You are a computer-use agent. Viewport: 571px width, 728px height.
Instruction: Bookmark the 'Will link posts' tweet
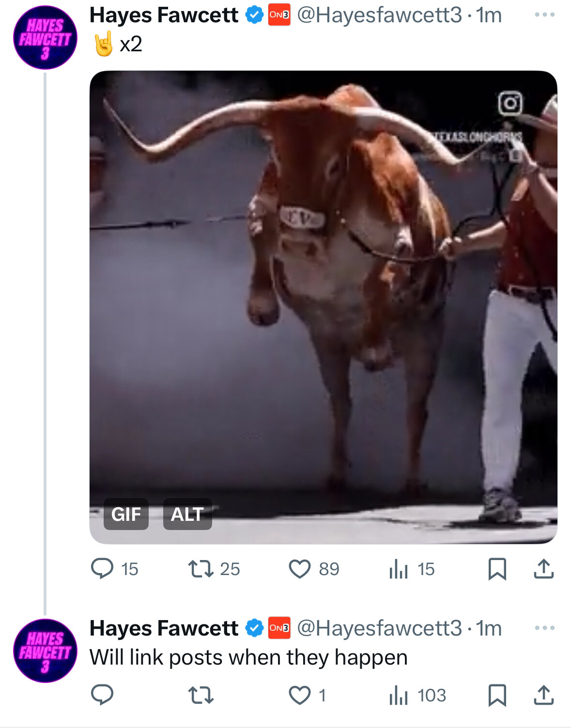(497, 695)
